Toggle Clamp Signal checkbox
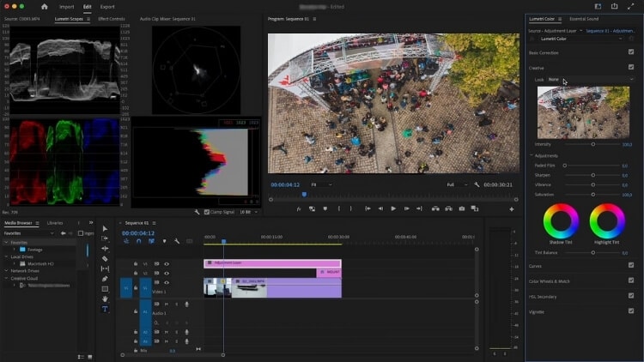The height and width of the screenshot is (362, 644). pyautogui.click(x=207, y=212)
